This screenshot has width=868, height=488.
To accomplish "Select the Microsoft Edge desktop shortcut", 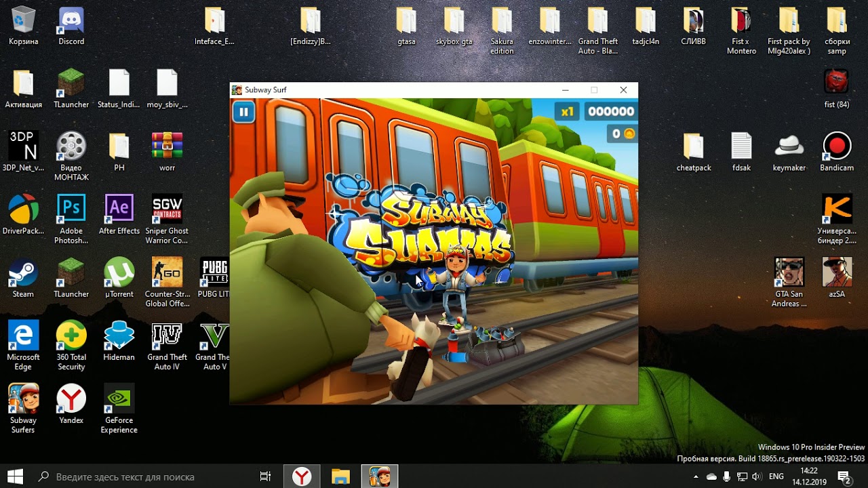I will coord(23,346).
